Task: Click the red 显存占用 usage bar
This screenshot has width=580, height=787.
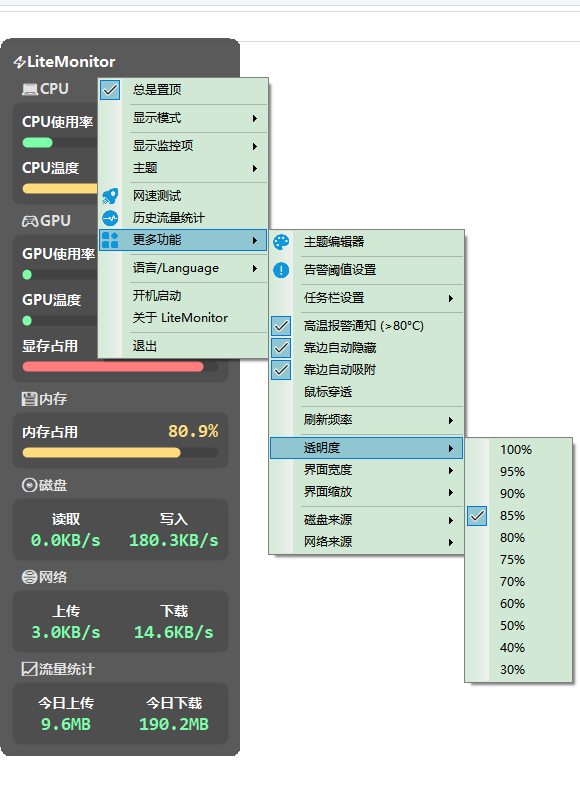Action: click(x=113, y=367)
